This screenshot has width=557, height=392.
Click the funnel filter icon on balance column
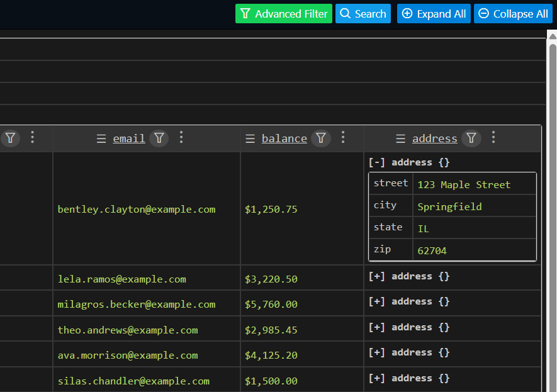pos(321,138)
